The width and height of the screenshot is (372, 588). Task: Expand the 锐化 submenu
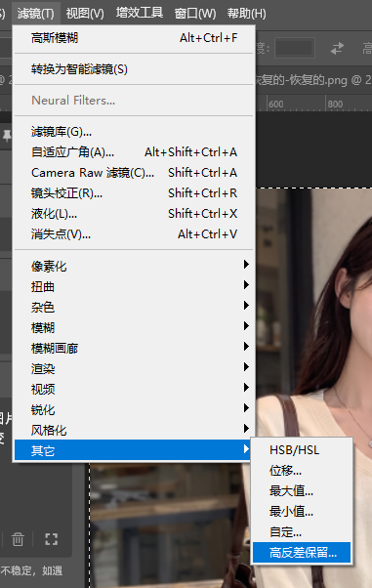point(134,409)
